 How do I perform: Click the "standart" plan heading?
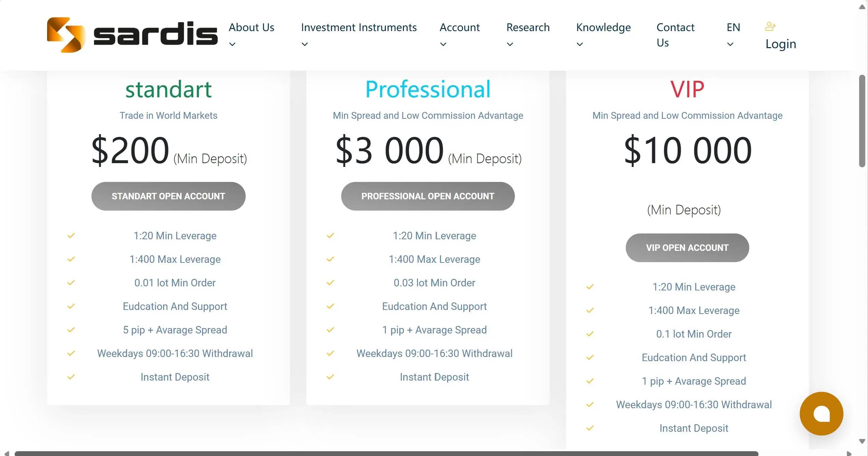coord(169,89)
